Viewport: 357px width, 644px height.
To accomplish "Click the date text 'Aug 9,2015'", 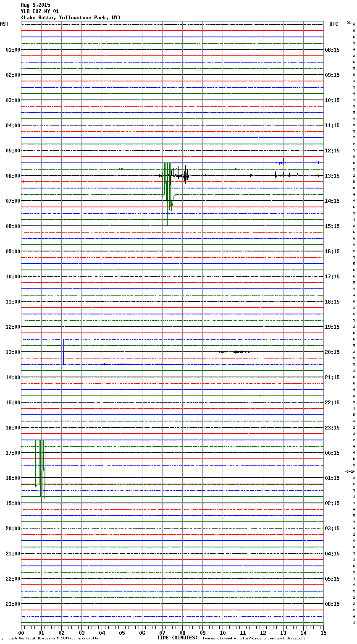I will click(35, 5).
